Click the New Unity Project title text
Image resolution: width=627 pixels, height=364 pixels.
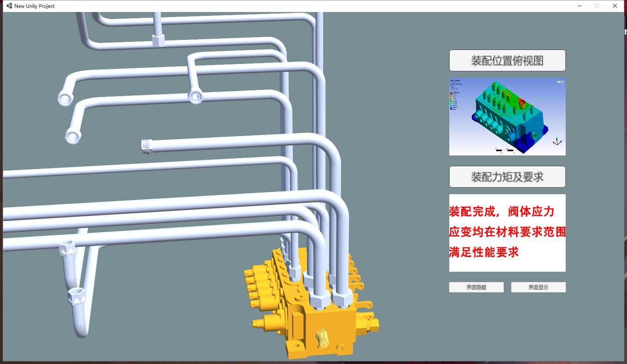[35, 6]
